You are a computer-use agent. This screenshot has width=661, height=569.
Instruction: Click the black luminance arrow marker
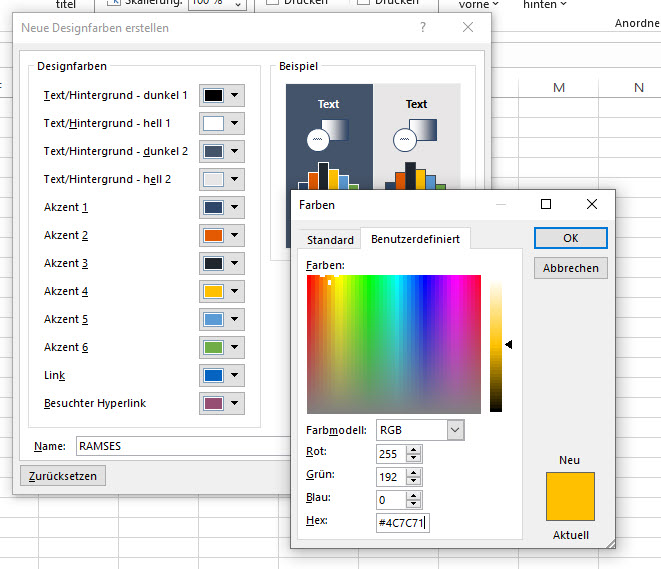pyautogui.click(x=509, y=345)
